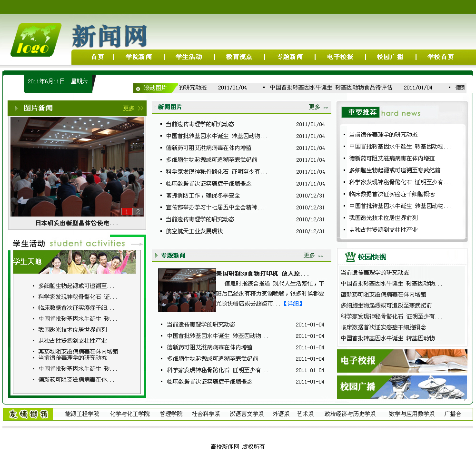Open 科学家发现神秘骨骼 item dated 2011-01-04
476x464 pixels.
(218, 370)
